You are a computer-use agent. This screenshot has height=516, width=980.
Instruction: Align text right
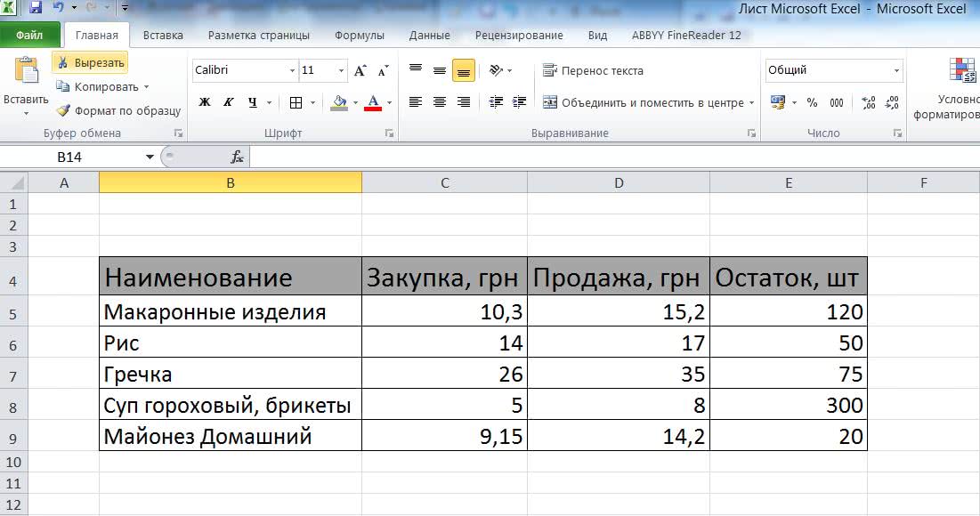coord(463,101)
